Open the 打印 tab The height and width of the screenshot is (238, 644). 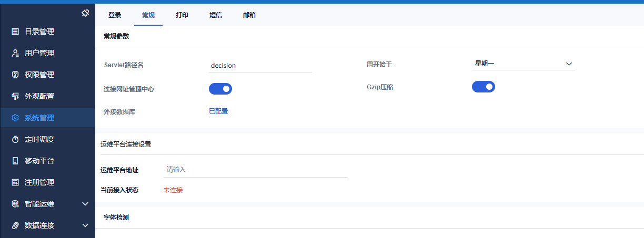pyautogui.click(x=182, y=15)
